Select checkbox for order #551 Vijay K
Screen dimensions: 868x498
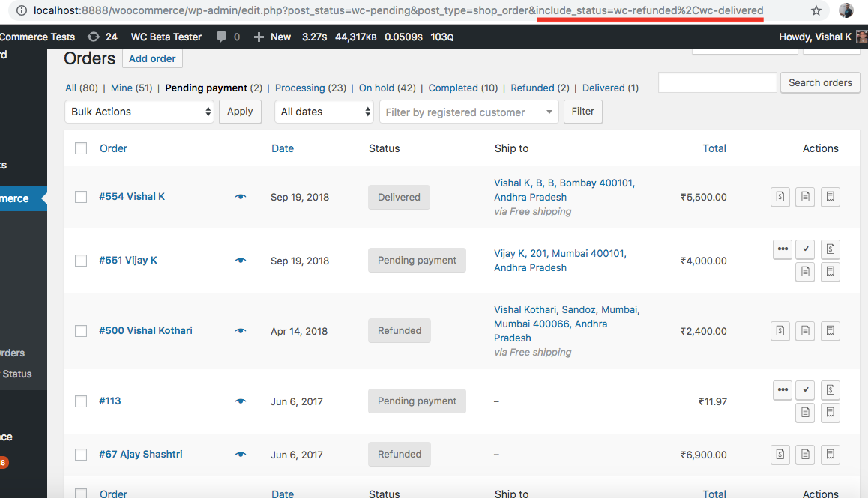coord(81,261)
